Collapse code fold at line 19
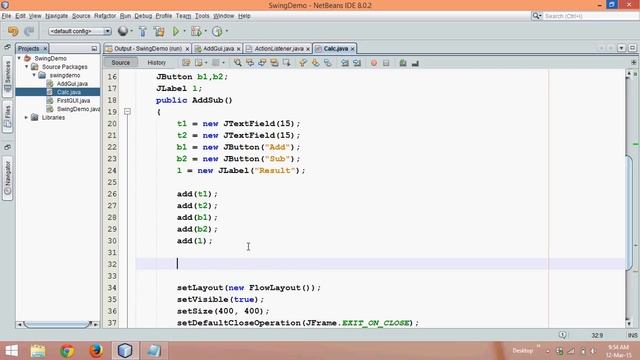The height and width of the screenshot is (360, 640). point(127,111)
